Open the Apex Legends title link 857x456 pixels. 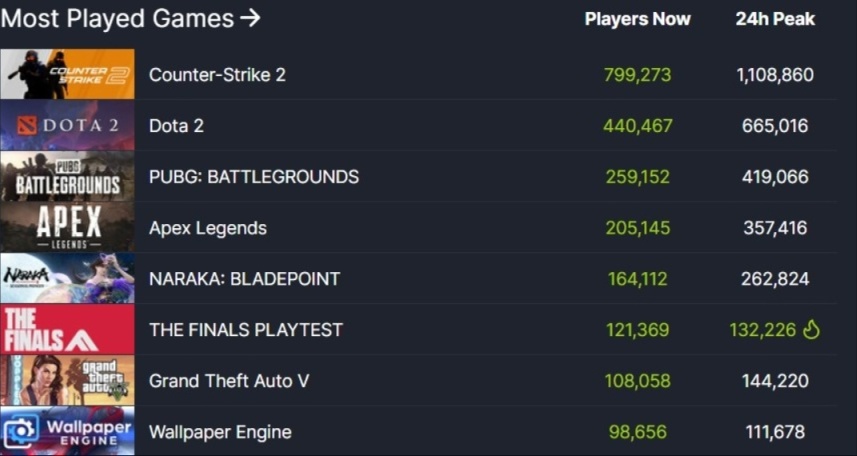pos(208,228)
